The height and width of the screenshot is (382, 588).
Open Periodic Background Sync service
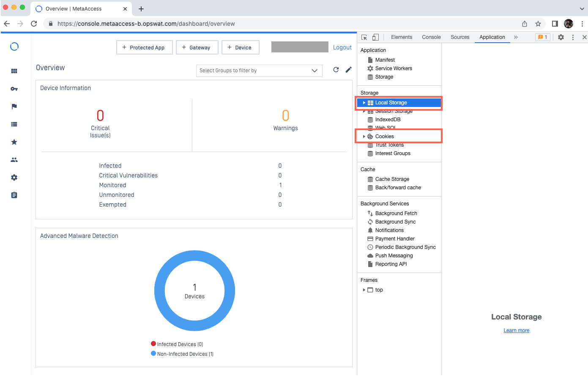pos(405,247)
